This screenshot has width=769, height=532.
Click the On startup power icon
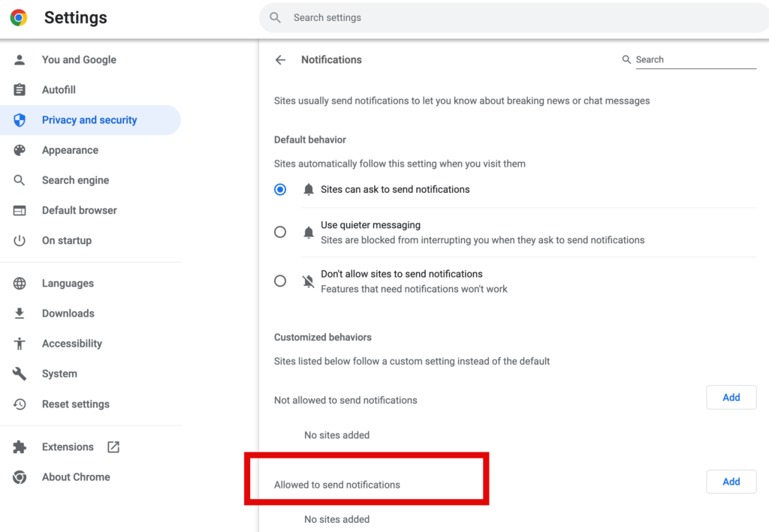point(20,241)
